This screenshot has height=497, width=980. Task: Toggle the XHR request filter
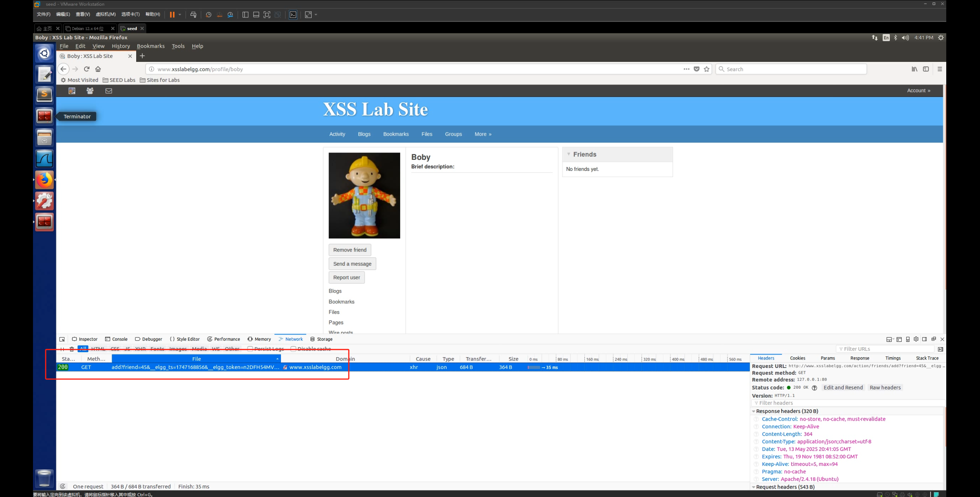(x=140, y=349)
